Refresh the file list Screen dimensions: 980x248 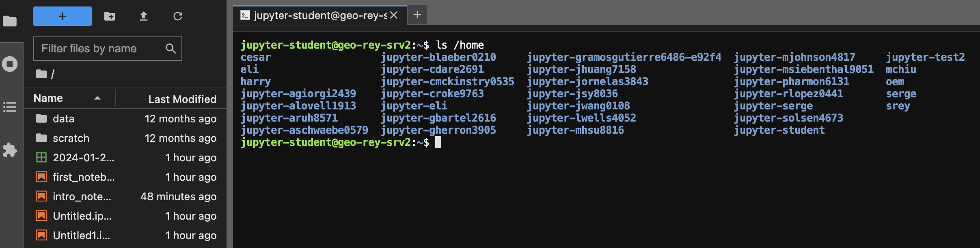(x=178, y=16)
